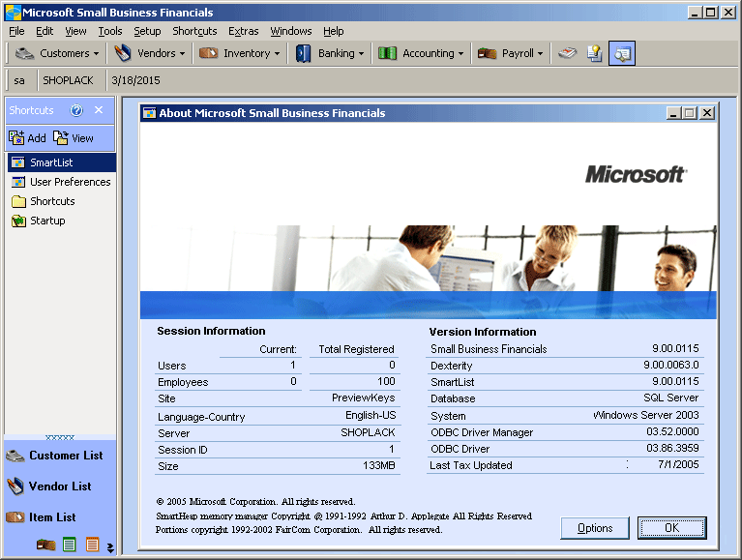Click the 3/18/2015 date field
Viewport: 742px width, 560px height.
click(135, 80)
